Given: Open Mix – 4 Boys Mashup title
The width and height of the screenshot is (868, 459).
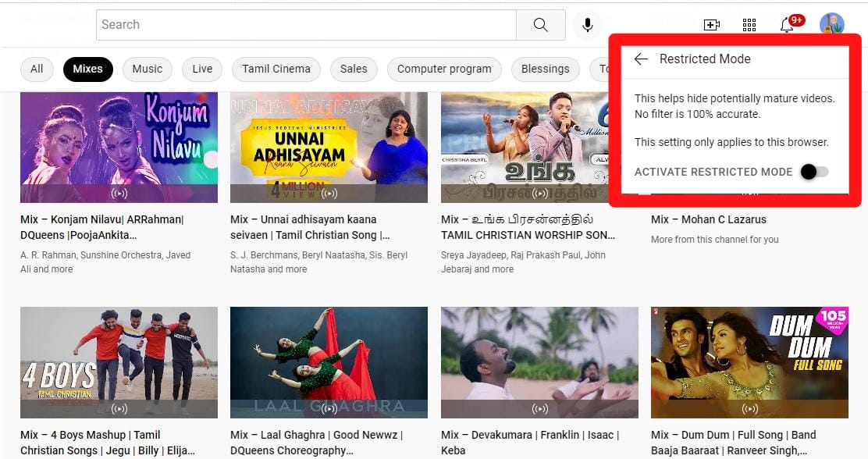Looking at the screenshot, I should coord(108,443).
